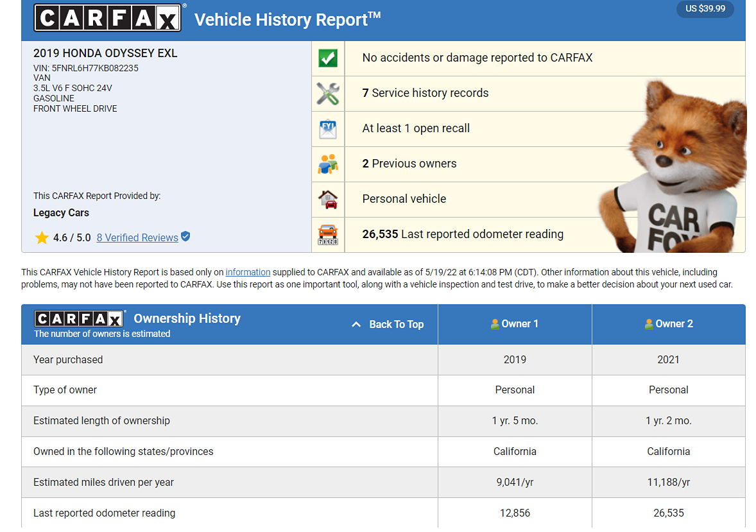
Task: Click the odometer car icon
Action: pyautogui.click(x=328, y=235)
